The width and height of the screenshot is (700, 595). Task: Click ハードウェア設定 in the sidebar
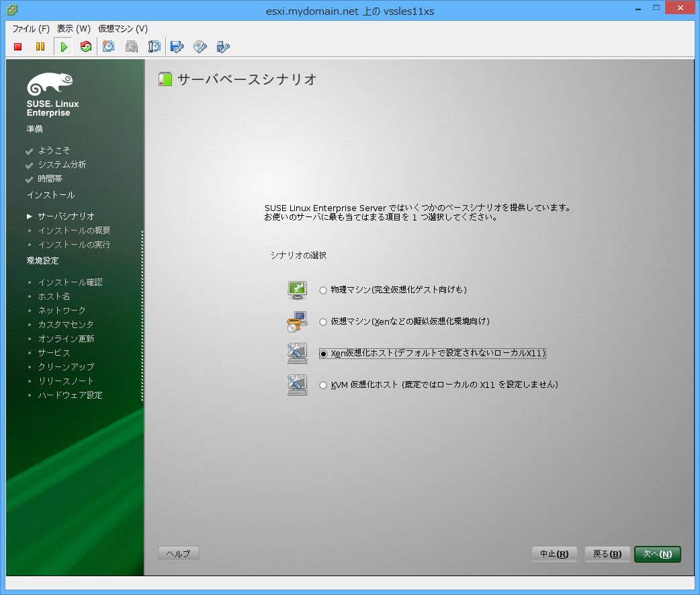pos(70,395)
